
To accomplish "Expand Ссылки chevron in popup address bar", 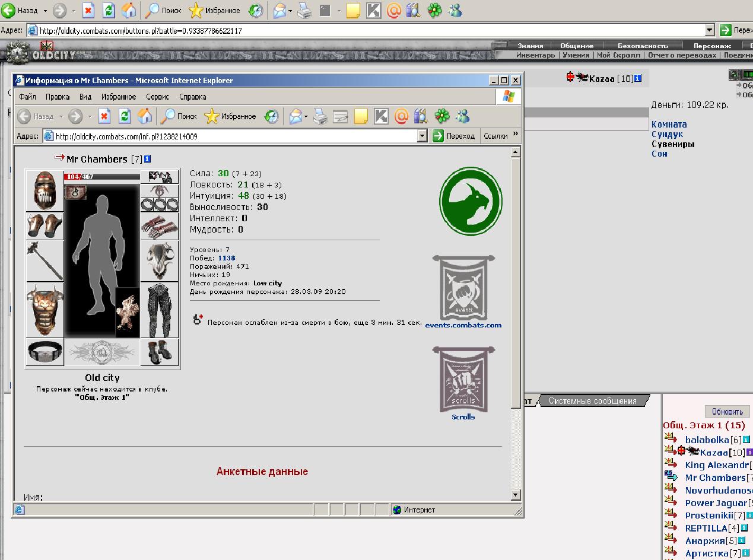I will click(515, 135).
